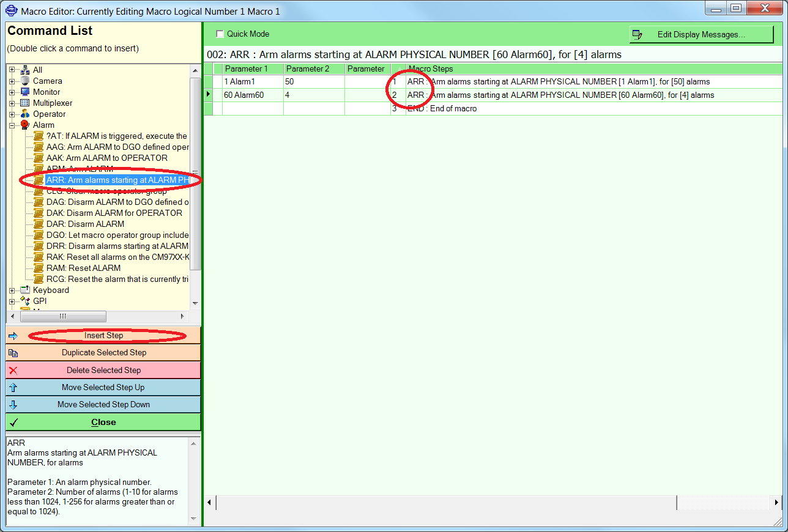Open Edit Display Messages dialog
The height and width of the screenshot is (532, 788).
pyautogui.click(x=701, y=34)
